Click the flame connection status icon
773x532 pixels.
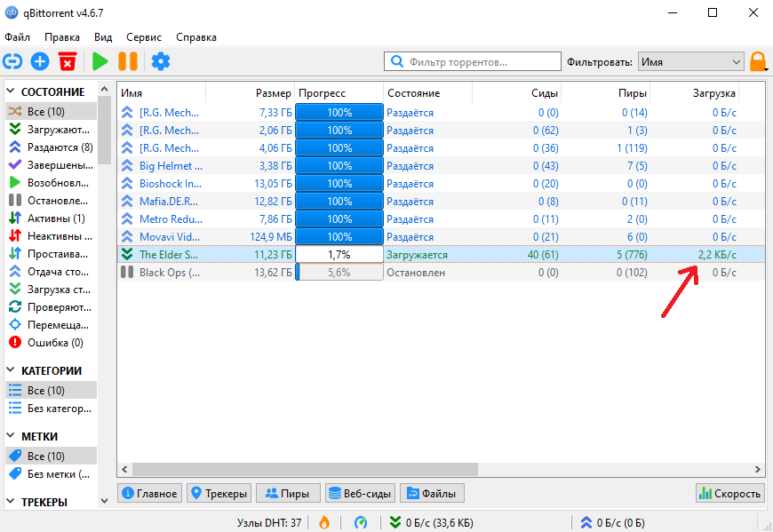tap(324, 522)
